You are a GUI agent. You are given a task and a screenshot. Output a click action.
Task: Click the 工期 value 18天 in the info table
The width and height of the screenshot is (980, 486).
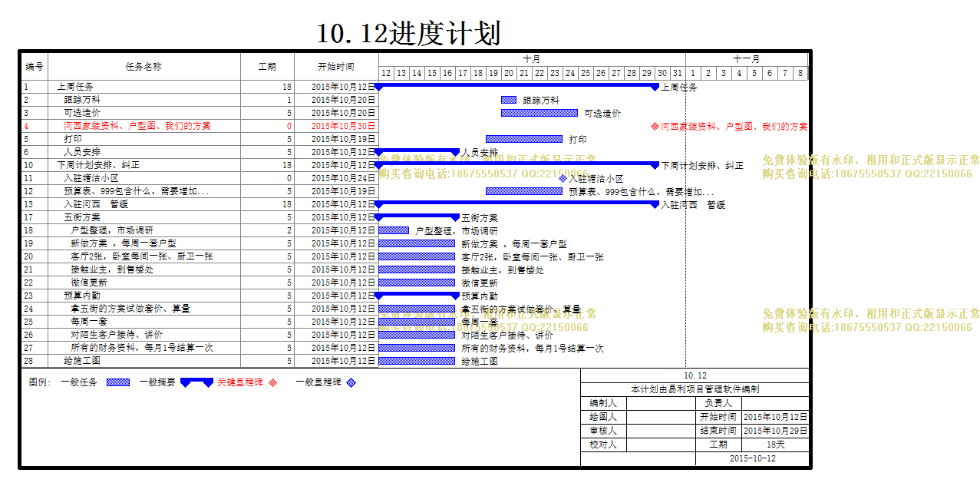775,445
